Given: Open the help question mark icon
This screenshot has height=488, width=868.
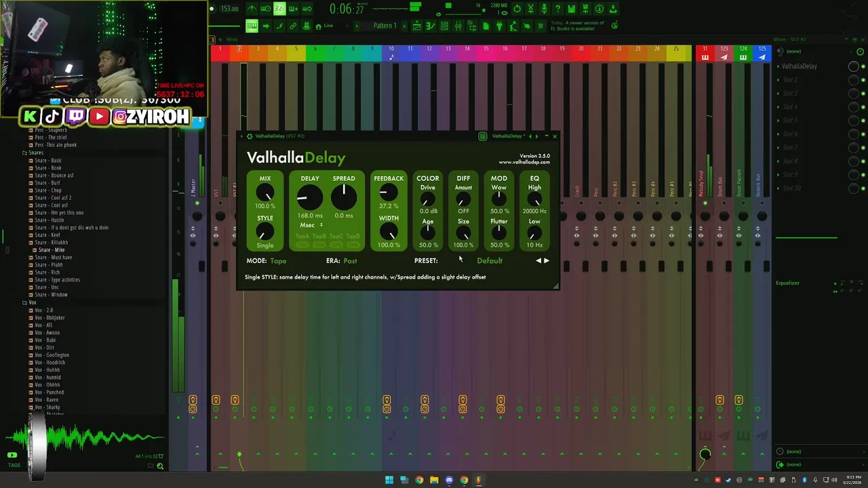Looking at the screenshot, I should 557,9.
